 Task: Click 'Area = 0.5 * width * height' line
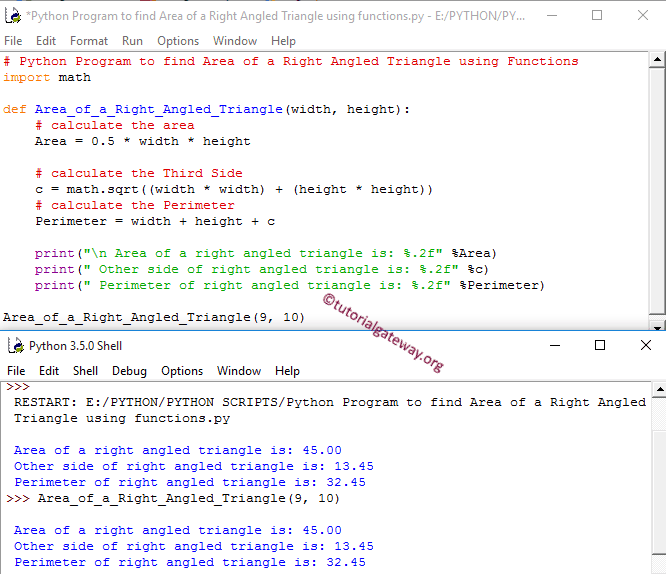(x=143, y=141)
